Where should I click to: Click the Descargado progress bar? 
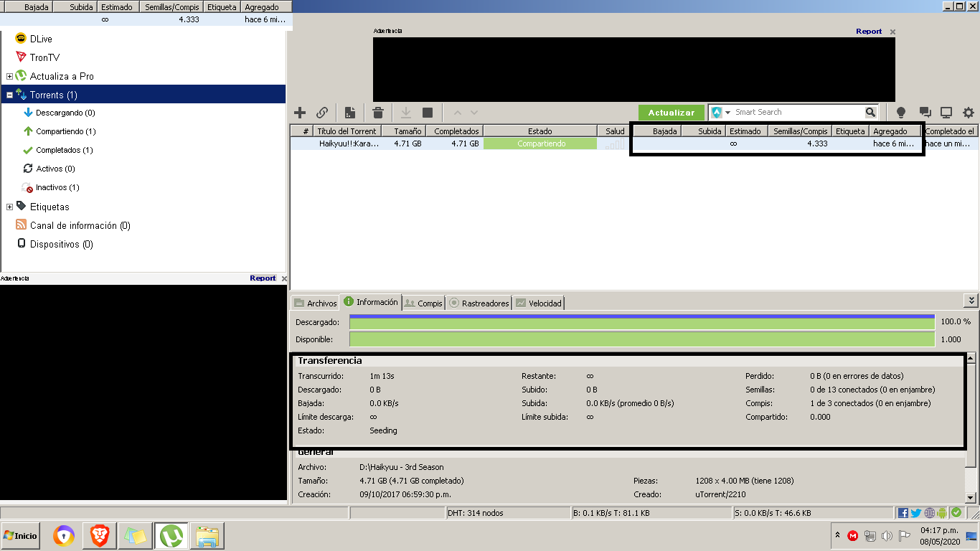pos(642,321)
